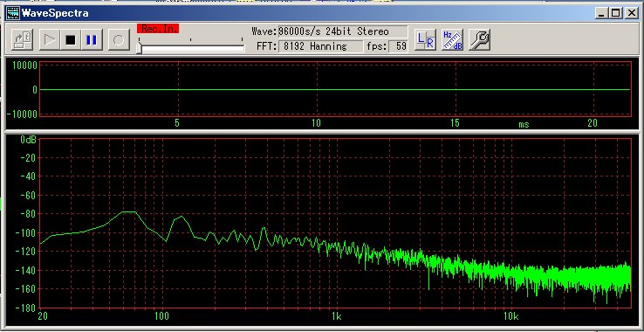Start playback with the Play button

click(50, 40)
